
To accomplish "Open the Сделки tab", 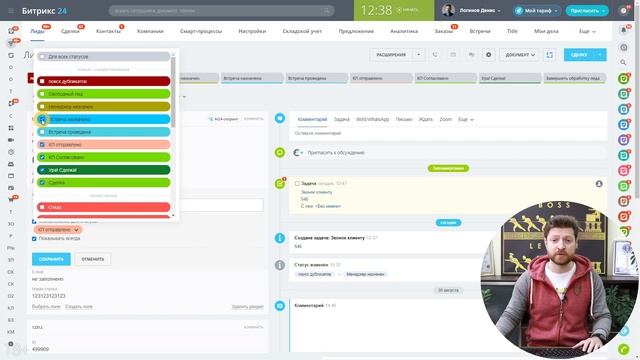I will (x=70, y=31).
